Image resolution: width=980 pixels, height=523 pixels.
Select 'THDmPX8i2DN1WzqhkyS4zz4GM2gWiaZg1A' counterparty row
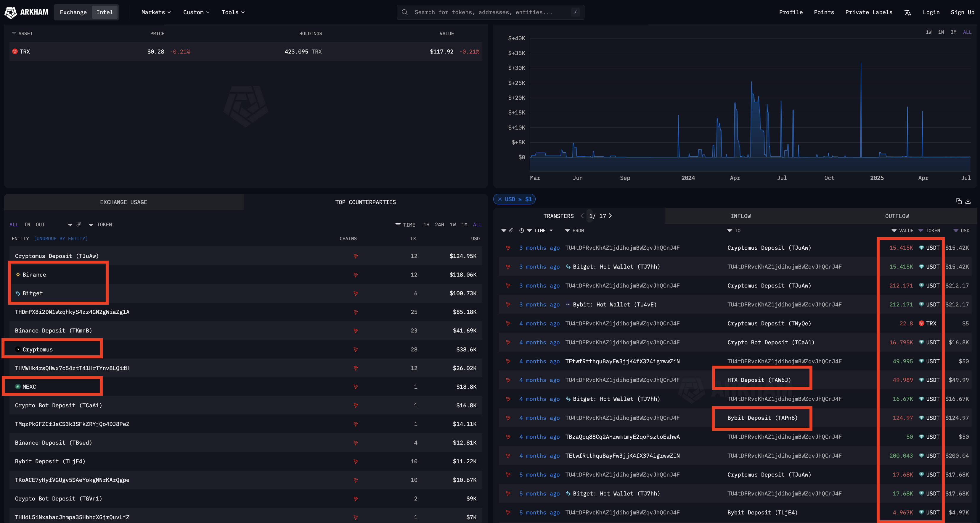pos(246,312)
